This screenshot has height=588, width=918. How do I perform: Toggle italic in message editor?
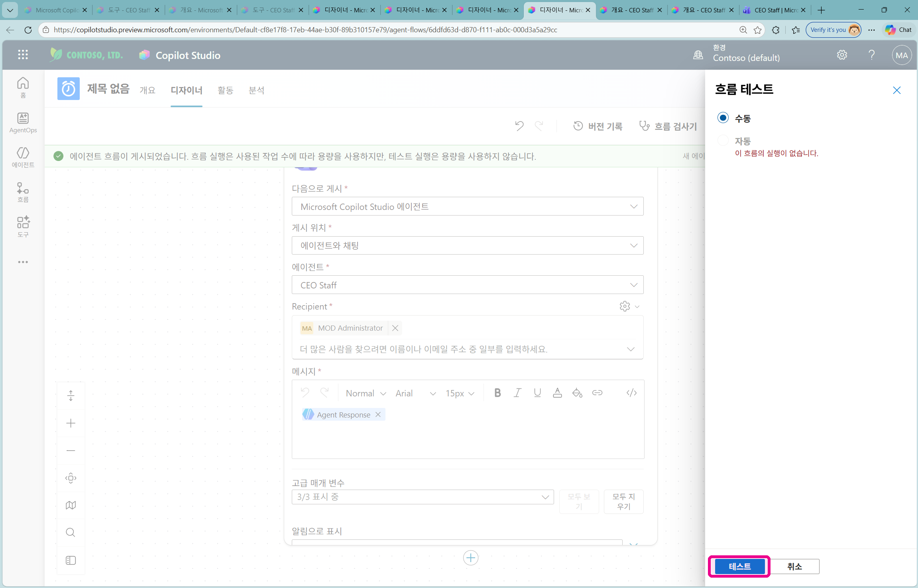(517, 393)
